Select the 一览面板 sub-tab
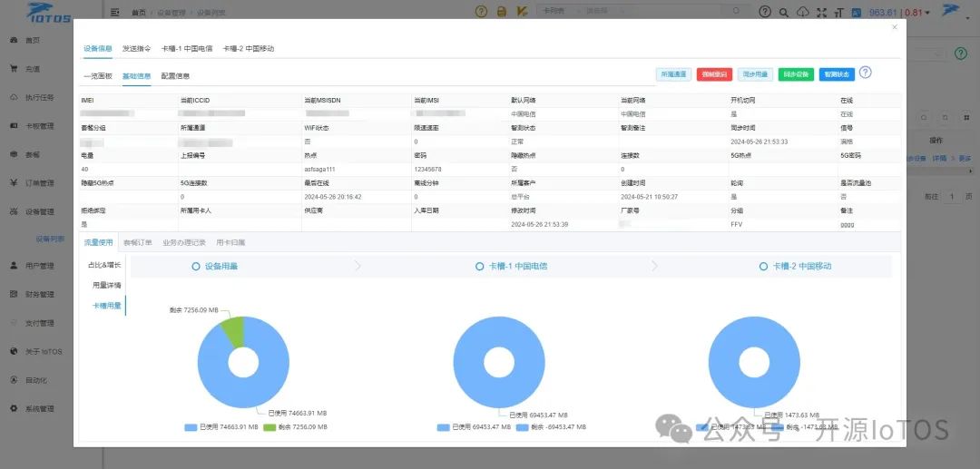Image resolution: width=980 pixels, height=469 pixels. point(98,76)
